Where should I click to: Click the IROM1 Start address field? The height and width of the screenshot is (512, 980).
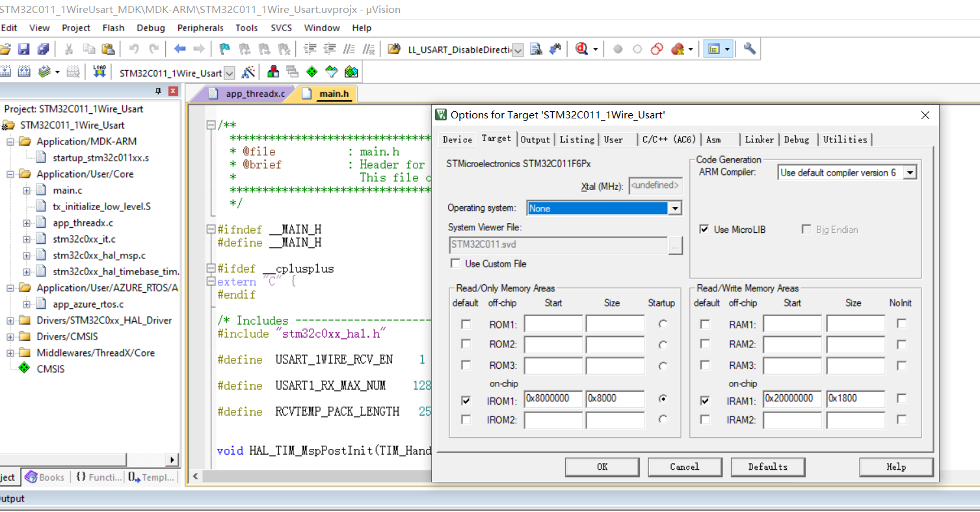(x=553, y=399)
